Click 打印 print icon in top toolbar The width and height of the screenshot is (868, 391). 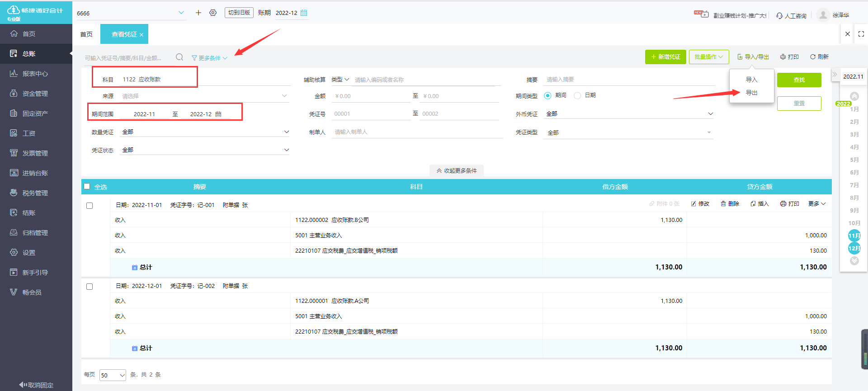click(783, 57)
